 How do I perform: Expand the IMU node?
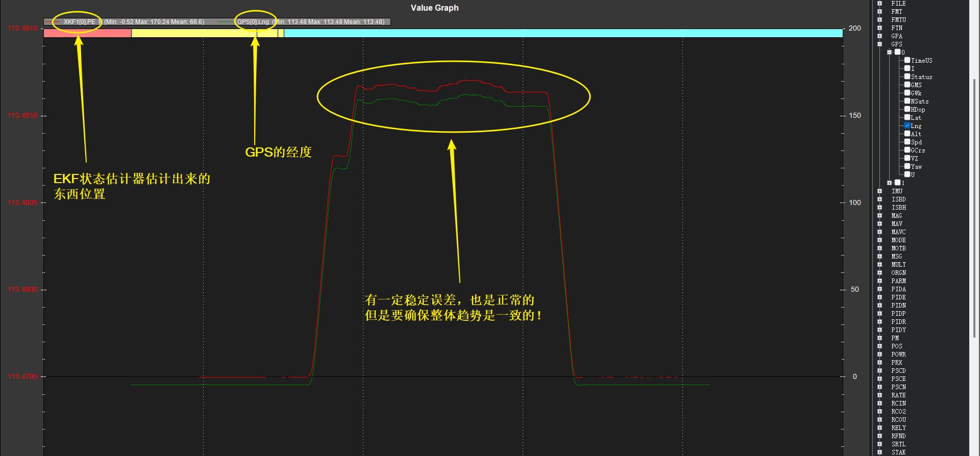879,191
